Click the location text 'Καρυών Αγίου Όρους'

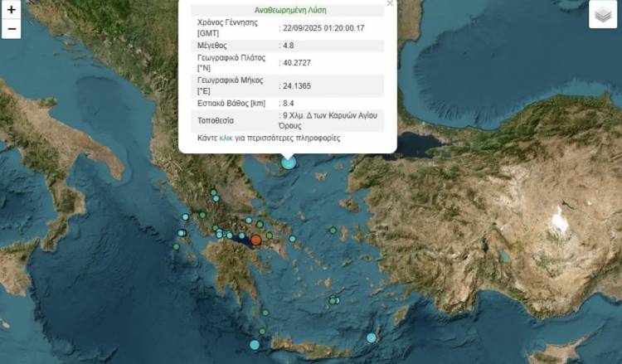click(330, 120)
